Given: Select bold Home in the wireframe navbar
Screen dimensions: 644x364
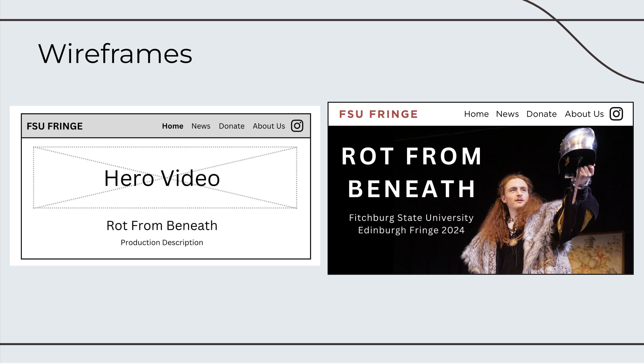Looking at the screenshot, I should point(173,126).
